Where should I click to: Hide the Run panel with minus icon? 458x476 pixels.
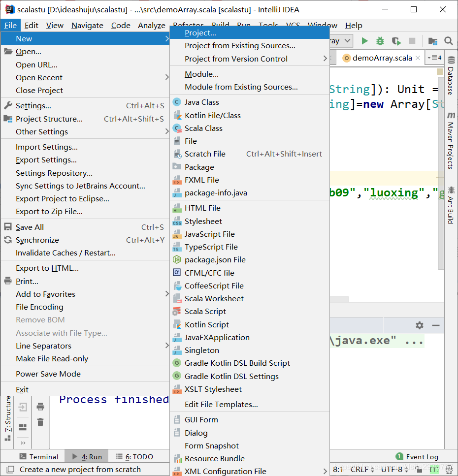tap(435, 325)
